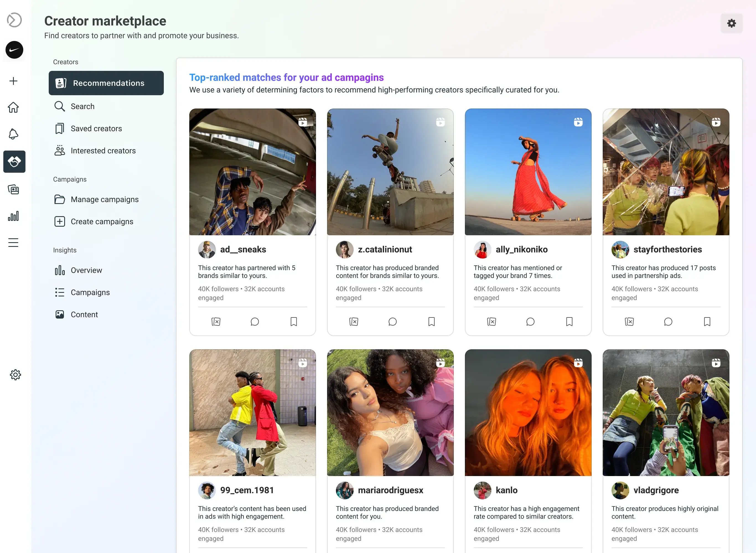
Task: Click ally_nikoniko profile thumbnail
Action: pos(481,249)
